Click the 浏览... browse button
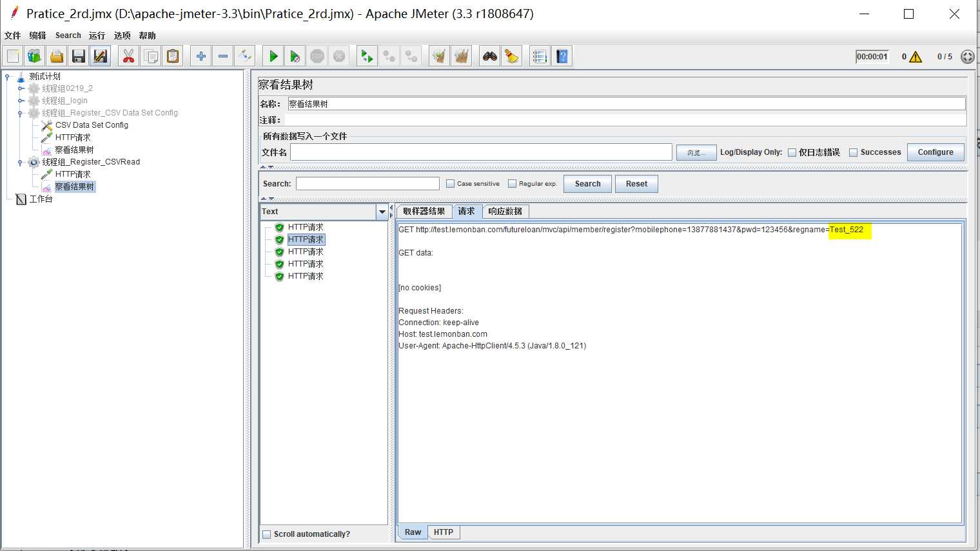980x551 pixels. pyautogui.click(x=696, y=153)
